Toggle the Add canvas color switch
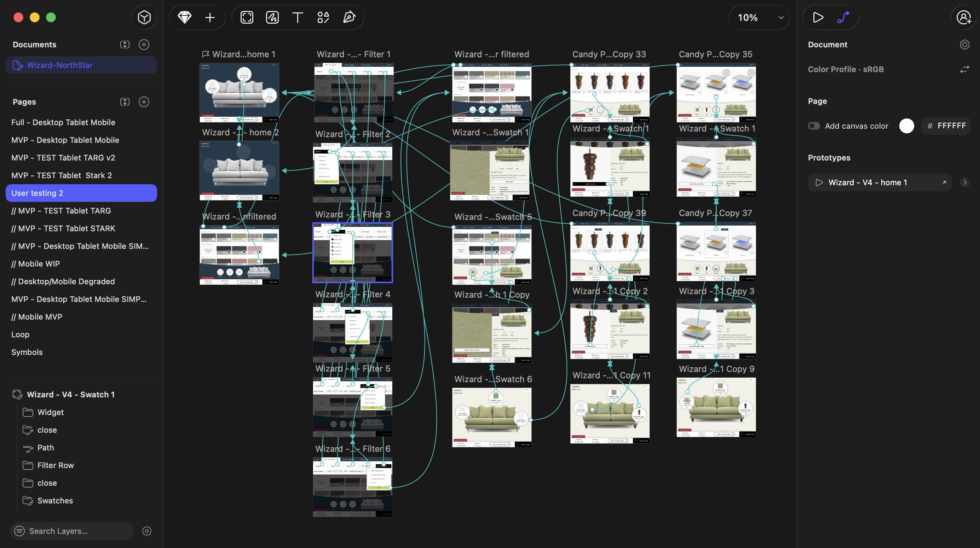This screenshot has width=980, height=548. 814,126
